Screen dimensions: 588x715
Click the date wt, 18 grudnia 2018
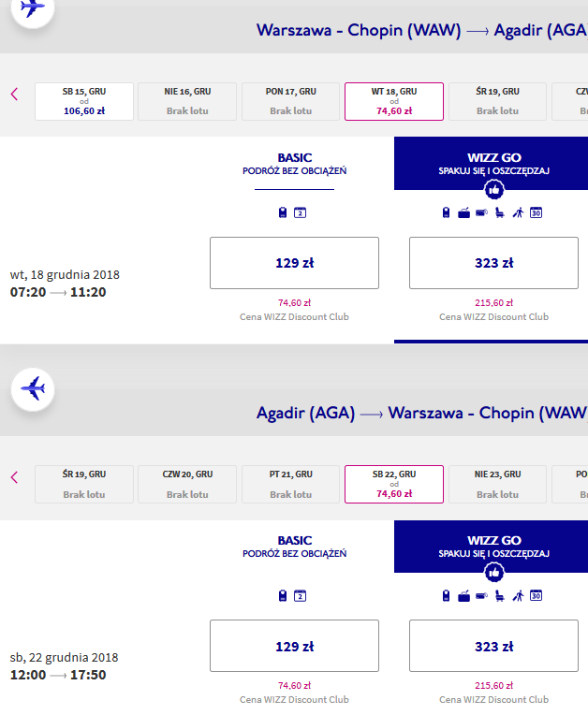tap(65, 275)
